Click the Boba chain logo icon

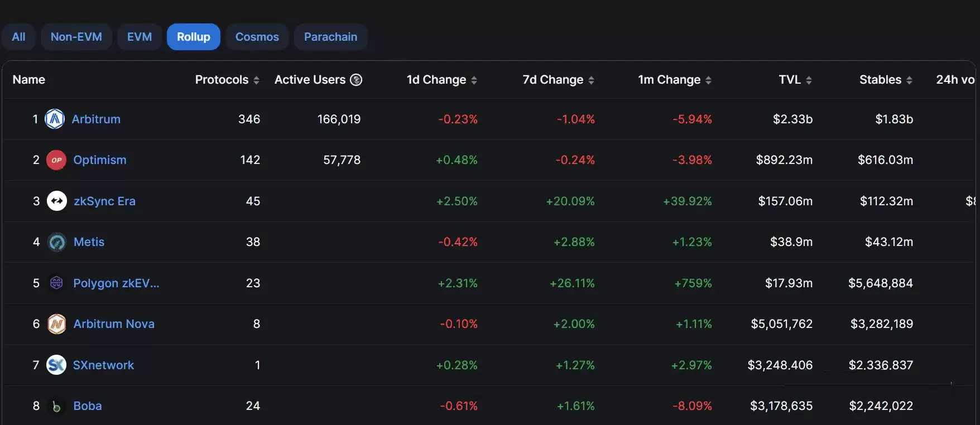coord(56,406)
